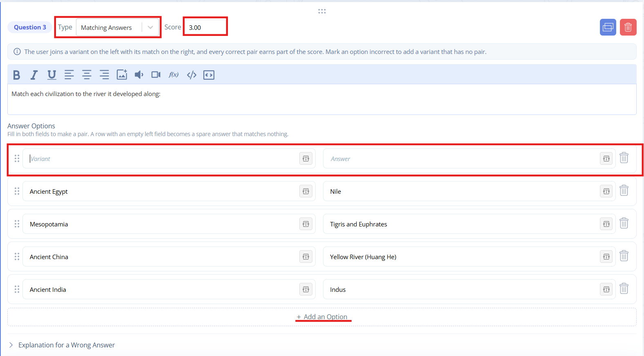
Task: Open rich text editor for Indus answer
Action: pos(606,289)
